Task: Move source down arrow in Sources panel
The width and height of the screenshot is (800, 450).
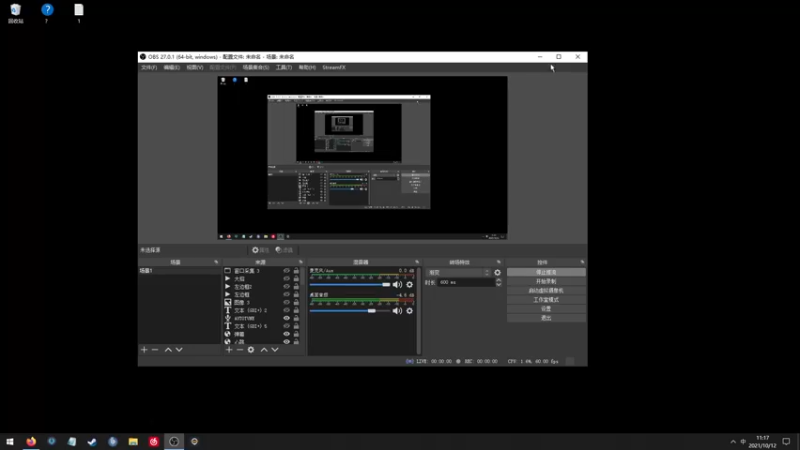Action: (x=275, y=349)
